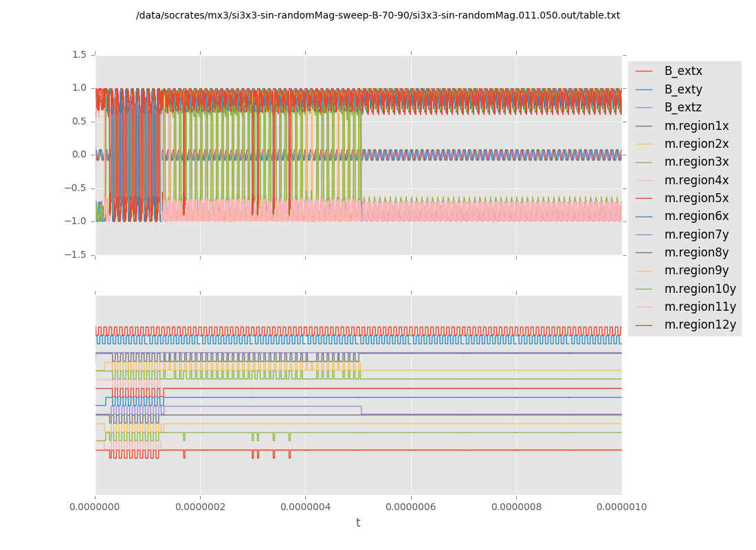The image size is (756, 550).
Task: Click the B_extx legend entry
Action: 682,71
